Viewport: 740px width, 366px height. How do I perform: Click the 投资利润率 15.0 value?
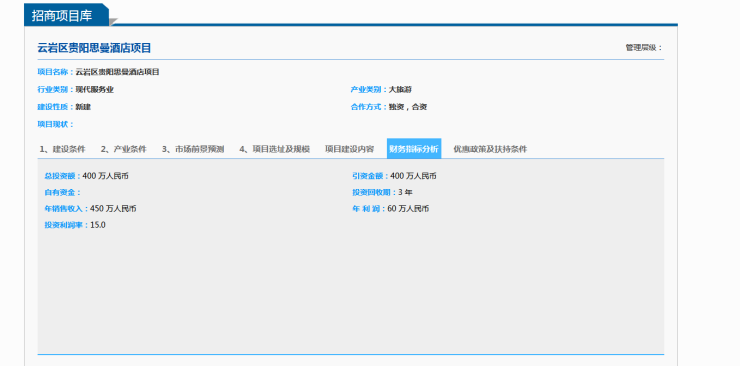click(98, 225)
